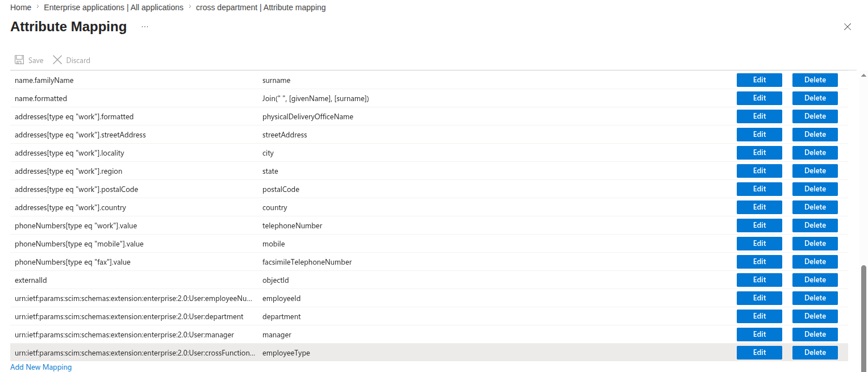Edit the employeeId mapping
Image resolution: width=868 pixels, height=372 pixels.
click(759, 298)
